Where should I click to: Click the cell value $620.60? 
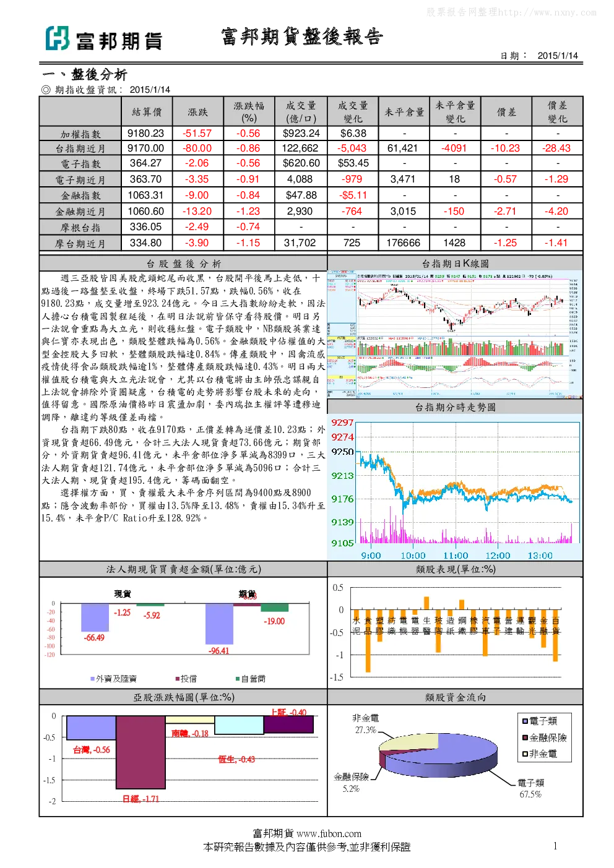301,163
